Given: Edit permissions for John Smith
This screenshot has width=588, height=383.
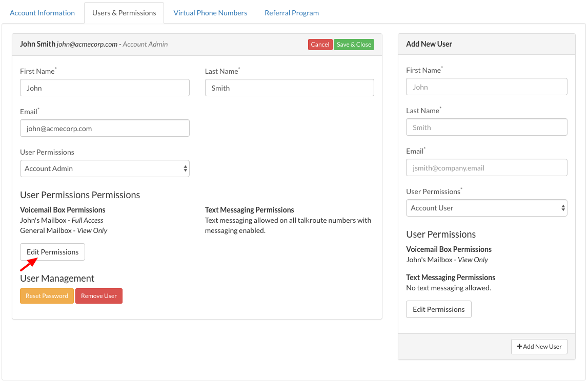Looking at the screenshot, I should coord(52,252).
